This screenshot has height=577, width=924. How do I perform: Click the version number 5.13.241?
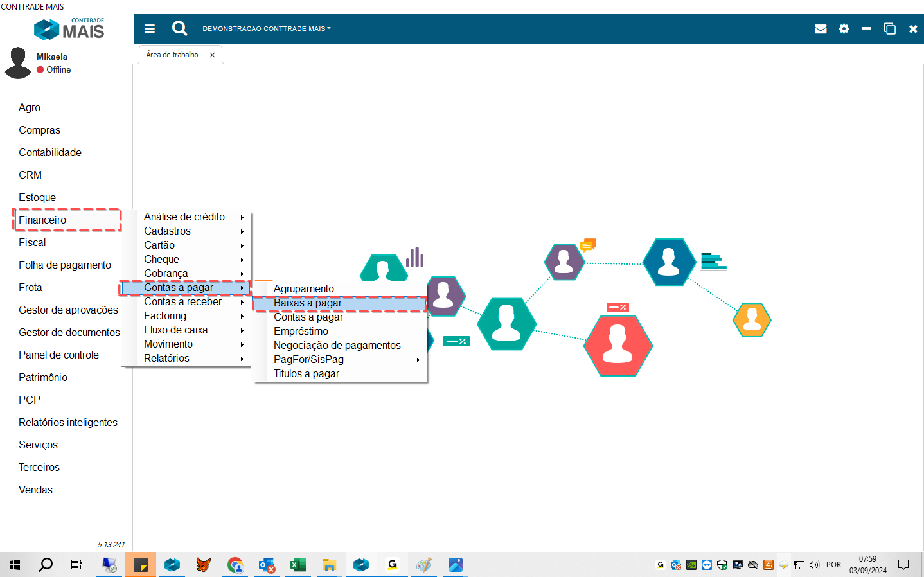pos(111,545)
